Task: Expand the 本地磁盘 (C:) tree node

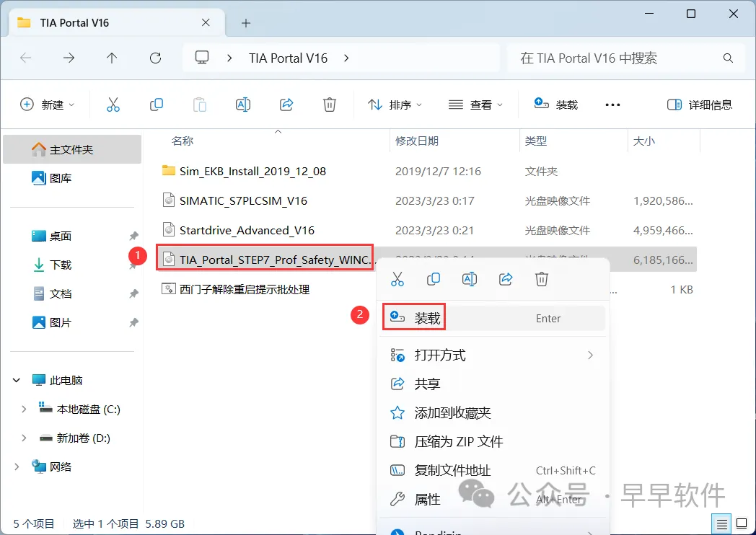Action: point(24,410)
